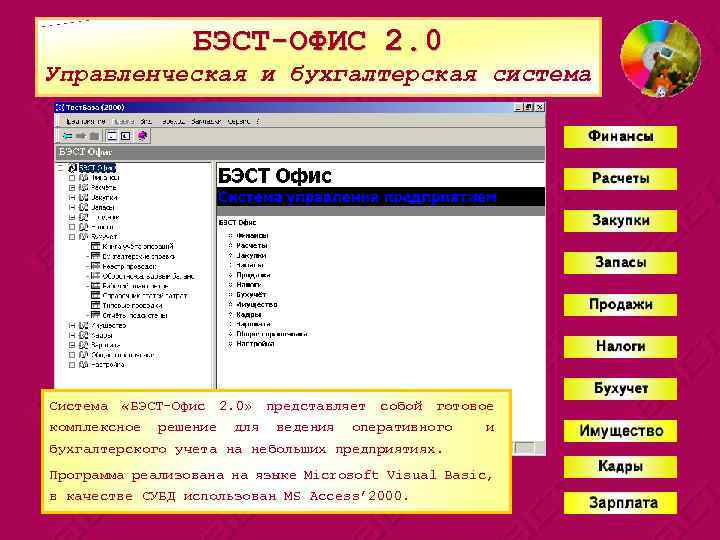Click the yellow Продажи button
The image size is (720, 540).
pyautogui.click(x=620, y=304)
